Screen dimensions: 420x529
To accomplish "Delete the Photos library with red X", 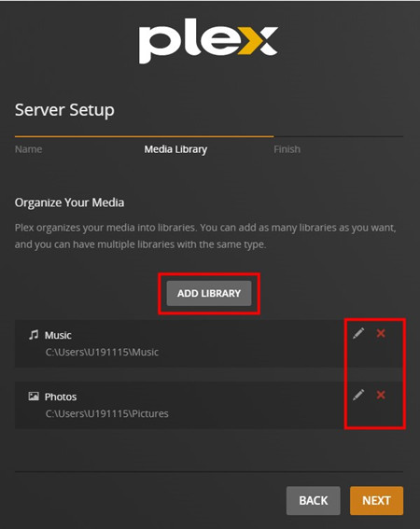I will click(x=381, y=395).
